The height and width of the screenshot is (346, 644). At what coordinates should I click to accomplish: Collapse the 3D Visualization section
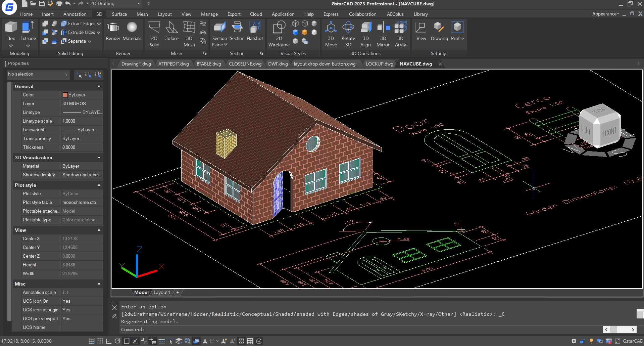click(99, 158)
